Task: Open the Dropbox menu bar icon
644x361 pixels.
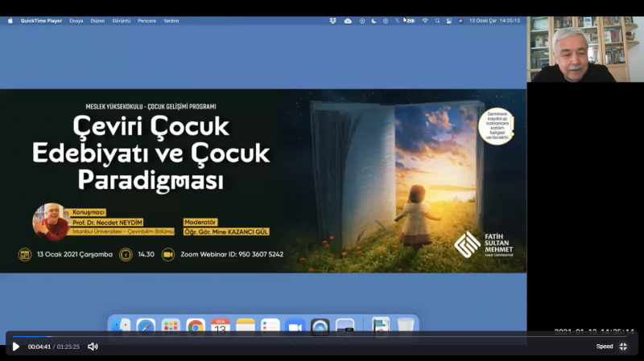Action: [x=333, y=20]
